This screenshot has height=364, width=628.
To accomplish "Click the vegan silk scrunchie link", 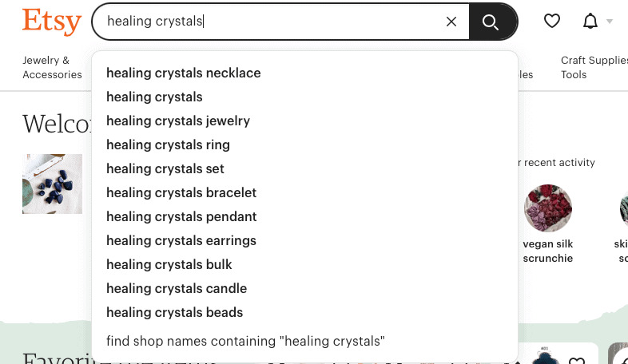I will [548, 251].
